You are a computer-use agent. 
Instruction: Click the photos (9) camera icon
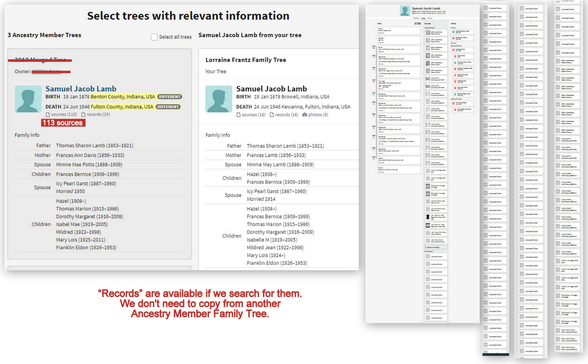click(x=305, y=115)
